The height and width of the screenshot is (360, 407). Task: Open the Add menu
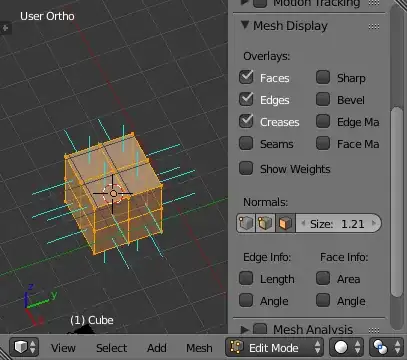tap(157, 348)
